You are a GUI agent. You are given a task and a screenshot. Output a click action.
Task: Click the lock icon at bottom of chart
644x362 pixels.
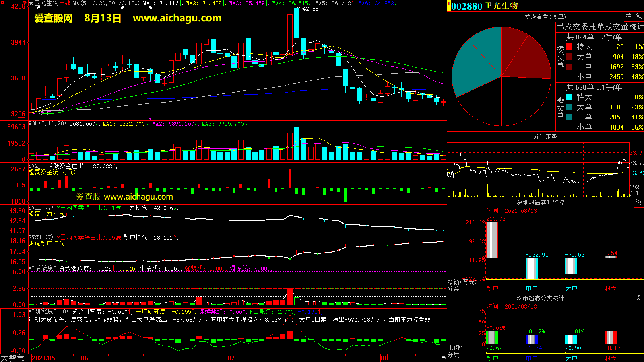tap(443, 357)
